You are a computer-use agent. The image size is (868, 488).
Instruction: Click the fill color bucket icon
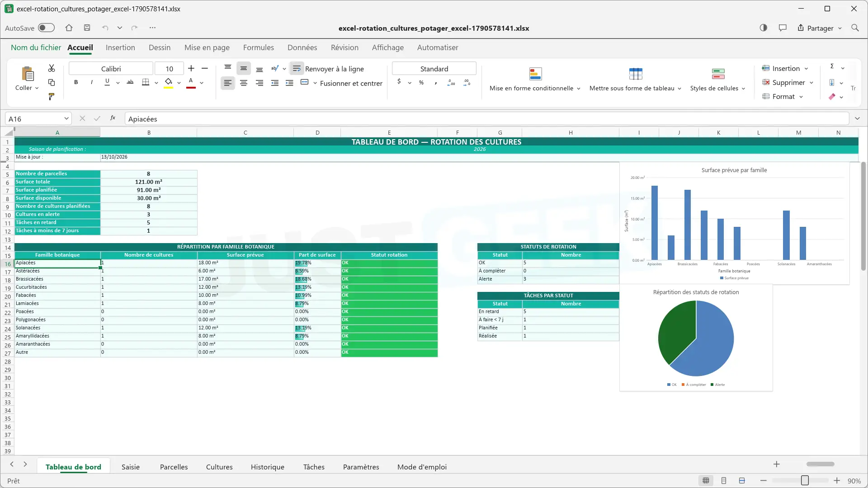coord(169,83)
